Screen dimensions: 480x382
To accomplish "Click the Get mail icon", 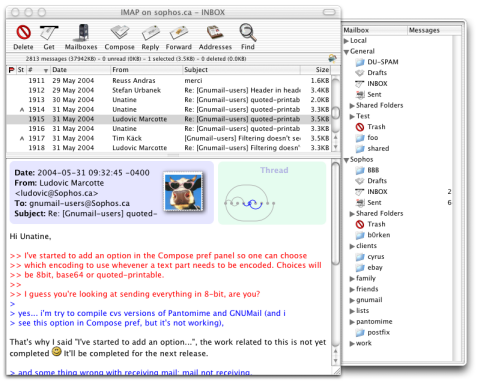I will [49, 33].
